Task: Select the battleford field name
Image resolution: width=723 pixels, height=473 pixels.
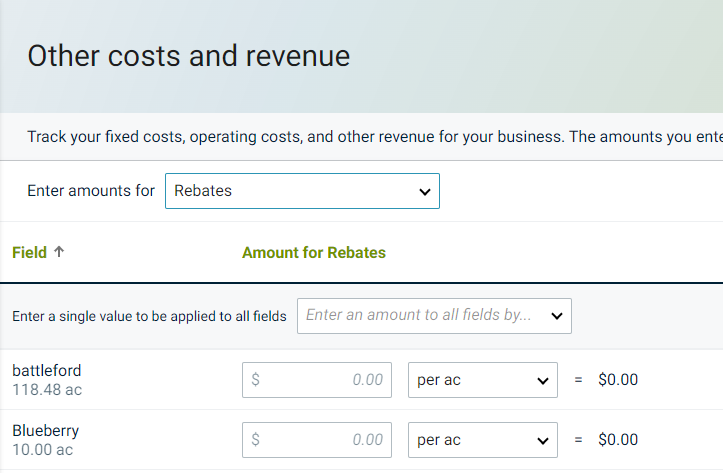Action: click(46, 371)
